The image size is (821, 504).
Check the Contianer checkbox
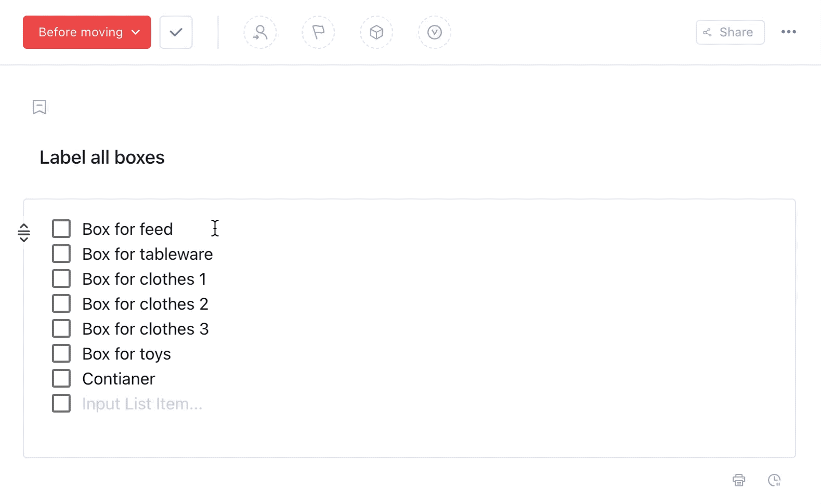(x=61, y=378)
